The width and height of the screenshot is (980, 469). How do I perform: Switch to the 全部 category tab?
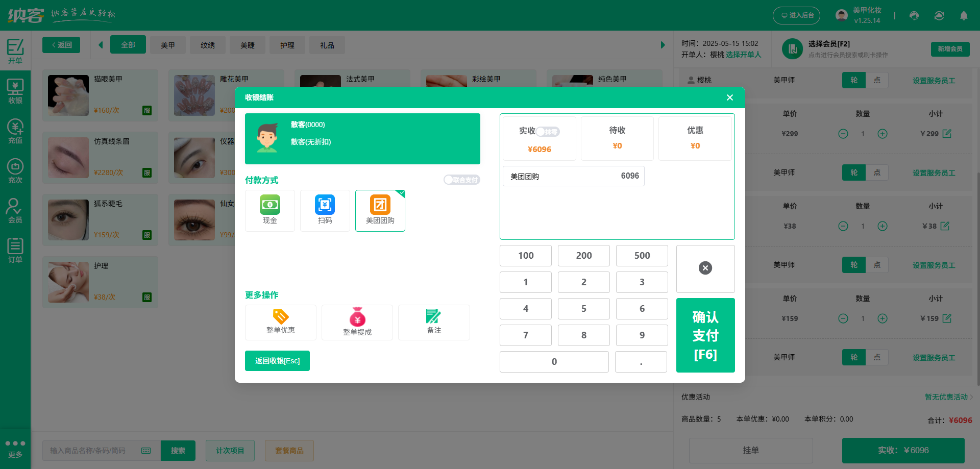click(128, 45)
